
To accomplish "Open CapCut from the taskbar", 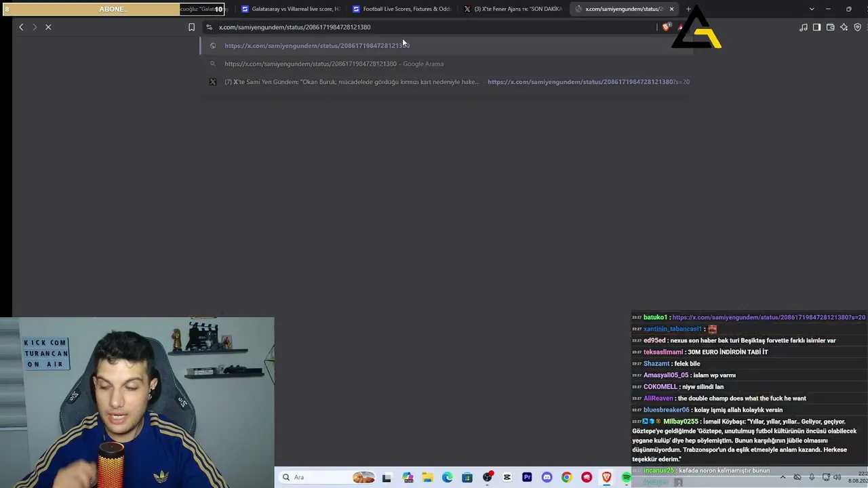I will [x=507, y=477].
